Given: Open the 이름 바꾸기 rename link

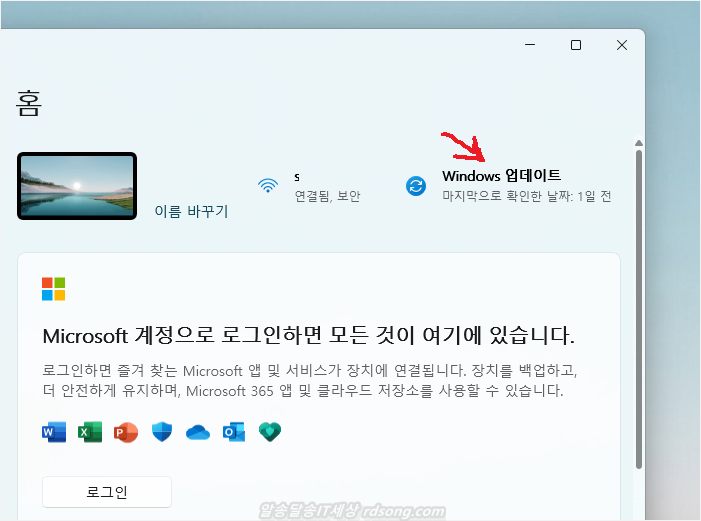Looking at the screenshot, I should [x=191, y=211].
